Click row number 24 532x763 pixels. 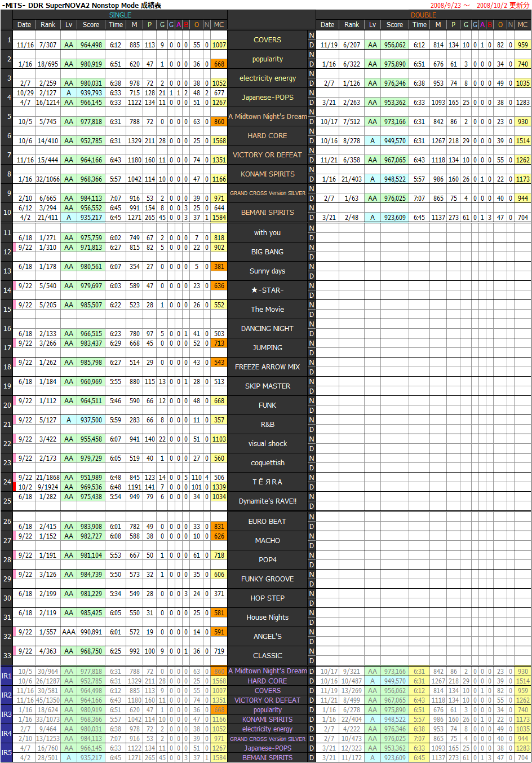[x=7, y=482]
